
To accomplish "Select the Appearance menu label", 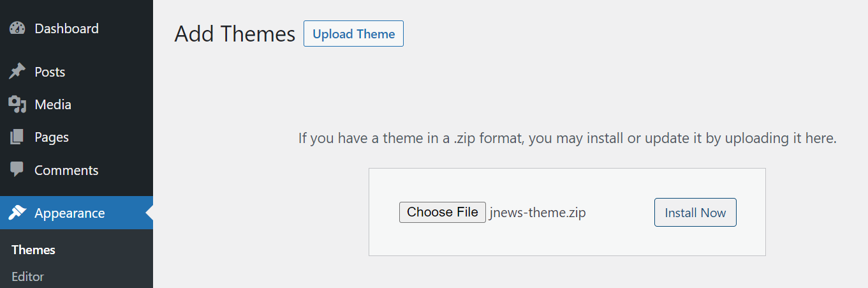I will 70,213.
